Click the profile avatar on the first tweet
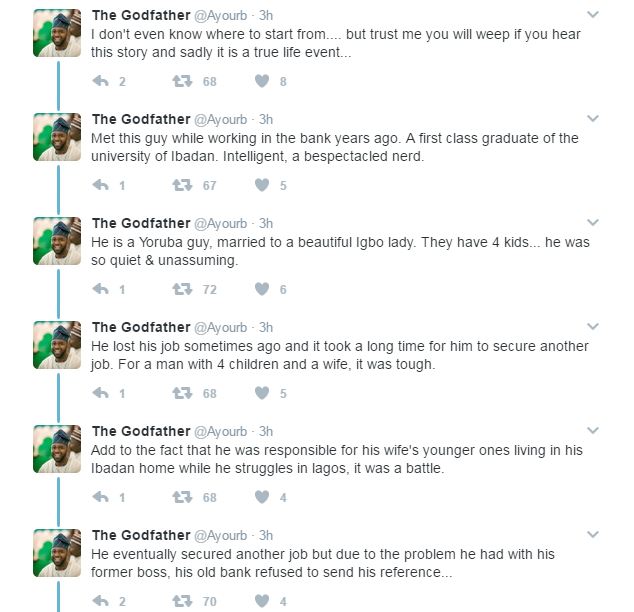This screenshot has width=634, height=612. [x=57, y=33]
